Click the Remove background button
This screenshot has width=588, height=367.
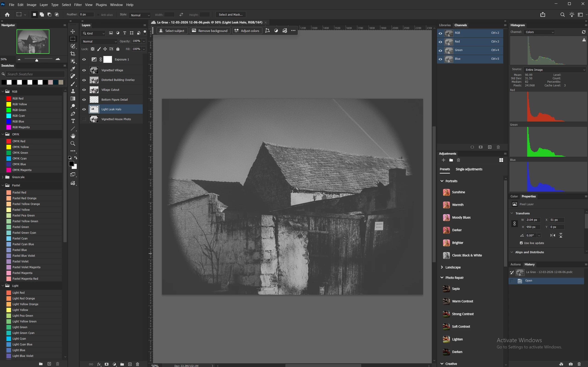pyautogui.click(x=210, y=31)
